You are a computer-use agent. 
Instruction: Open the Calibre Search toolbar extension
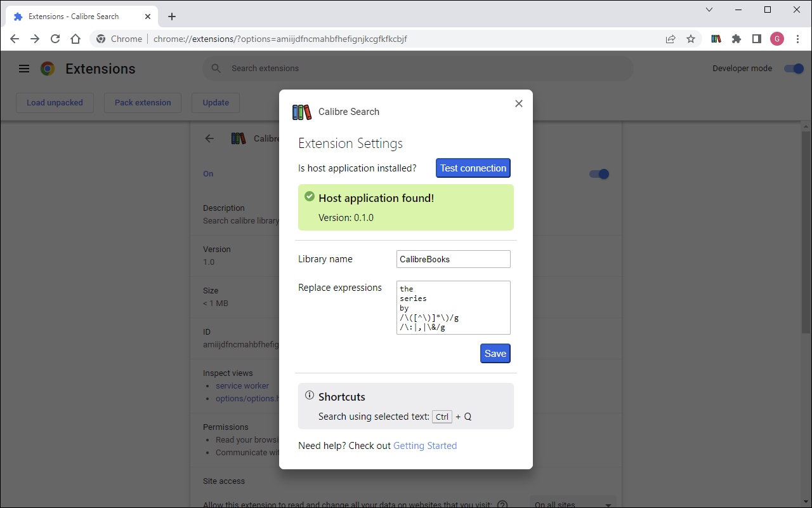click(716, 39)
